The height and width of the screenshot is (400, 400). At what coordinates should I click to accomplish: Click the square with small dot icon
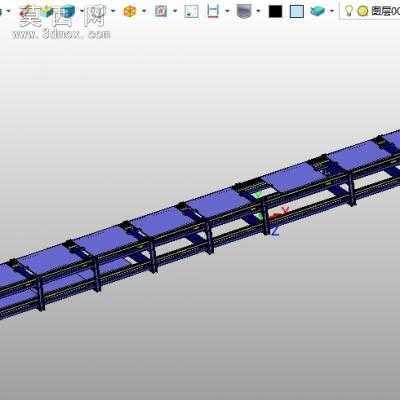(x=191, y=11)
